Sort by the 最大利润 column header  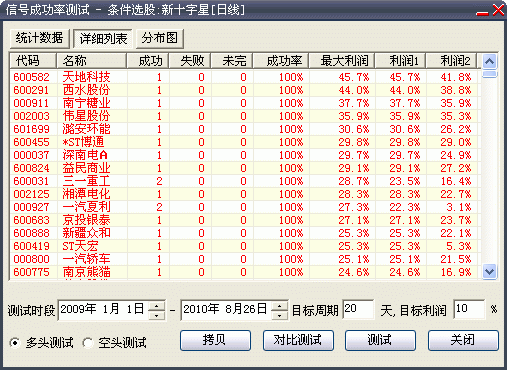tap(342, 61)
